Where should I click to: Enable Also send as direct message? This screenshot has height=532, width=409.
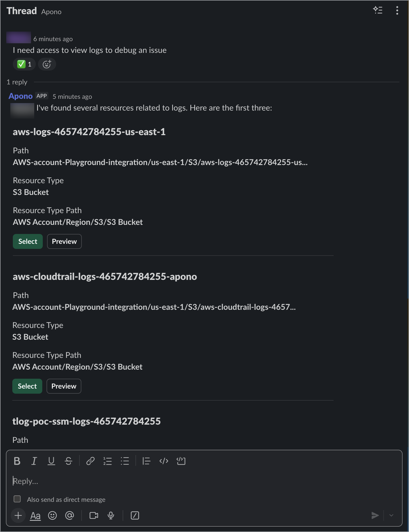point(17,499)
